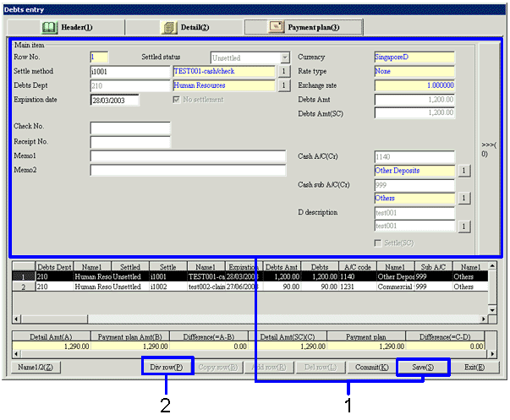Image resolution: width=510 pixels, height=420 pixels.
Task: Toggle the Settle(SC) checkbox
Action: click(x=377, y=243)
